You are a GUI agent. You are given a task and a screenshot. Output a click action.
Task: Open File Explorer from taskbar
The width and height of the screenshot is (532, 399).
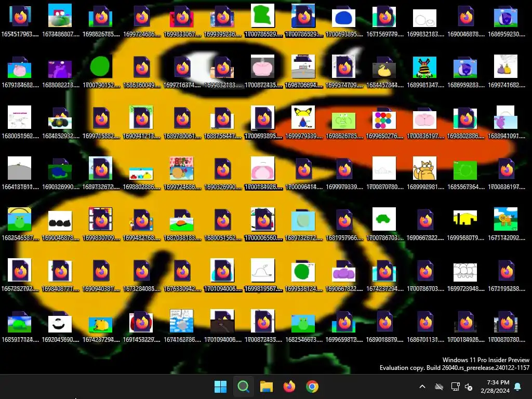pos(267,387)
